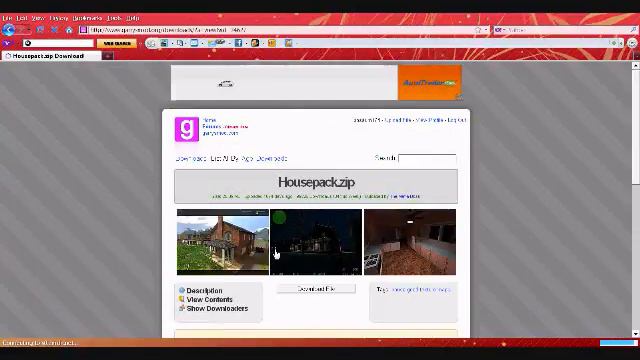
Task: Click the View Contents link
Action: (x=209, y=300)
